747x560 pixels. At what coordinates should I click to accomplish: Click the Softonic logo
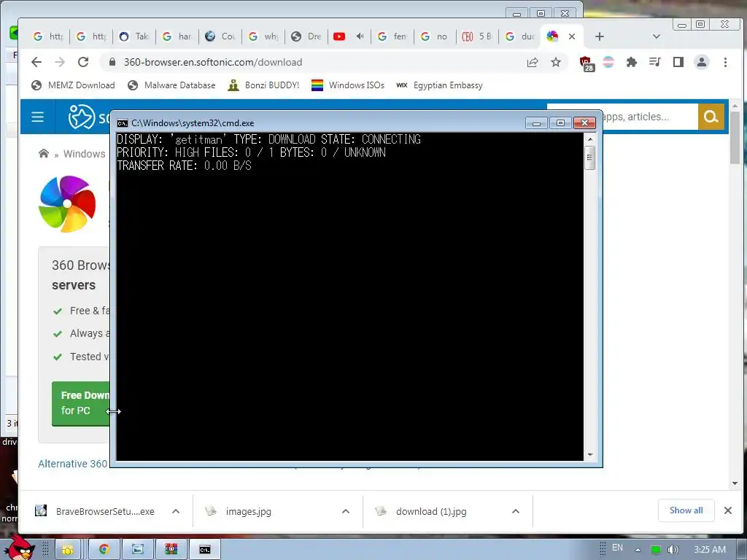coord(88,117)
